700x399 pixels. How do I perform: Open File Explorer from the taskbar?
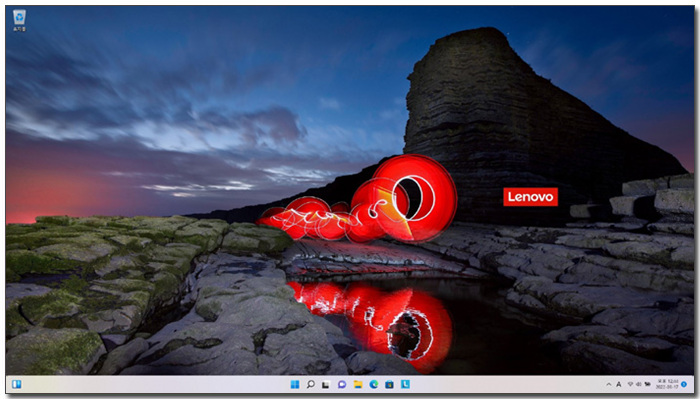pos(358,384)
